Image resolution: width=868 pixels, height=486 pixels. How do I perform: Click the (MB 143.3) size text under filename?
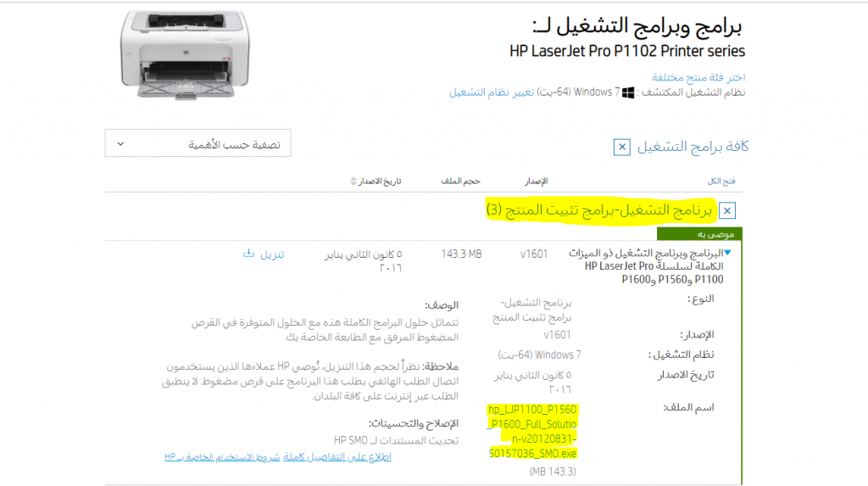point(553,472)
